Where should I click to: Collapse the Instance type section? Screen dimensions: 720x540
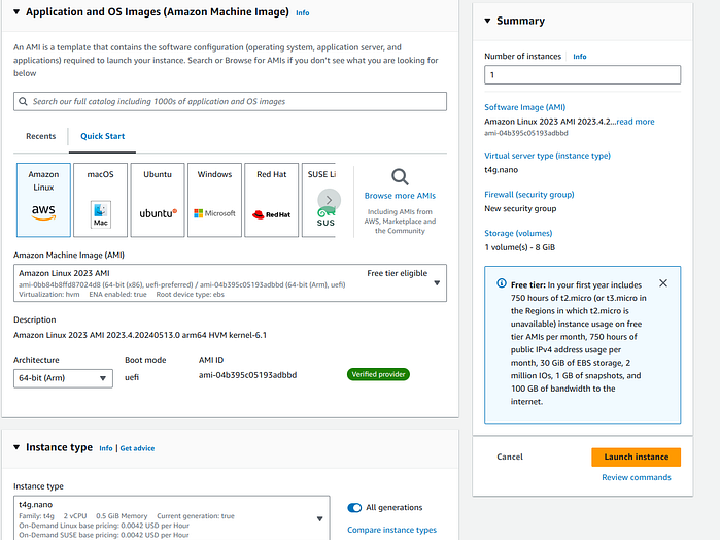pos(16,447)
